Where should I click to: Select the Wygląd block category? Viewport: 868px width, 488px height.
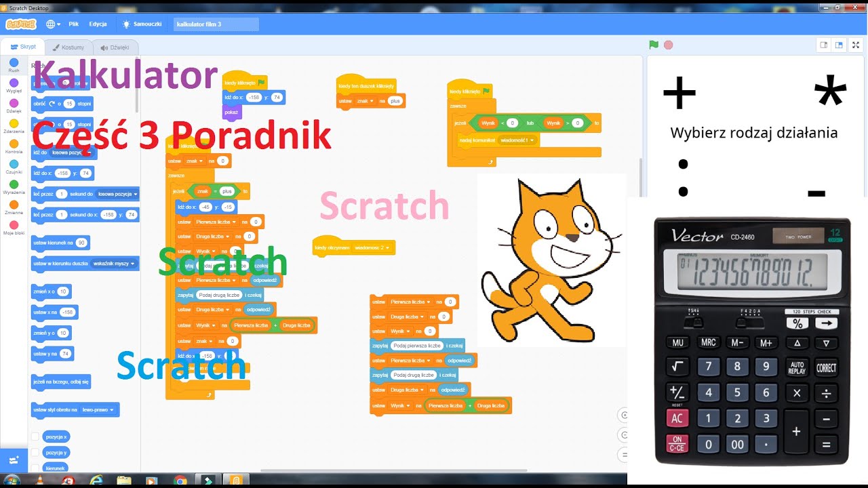click(14, 85)
